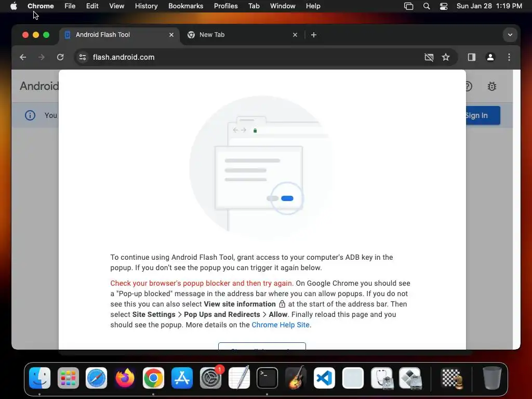Close the New Tab tab
Image resolution: width=532 pixels, height=399 pixels.
coord(295,35)
